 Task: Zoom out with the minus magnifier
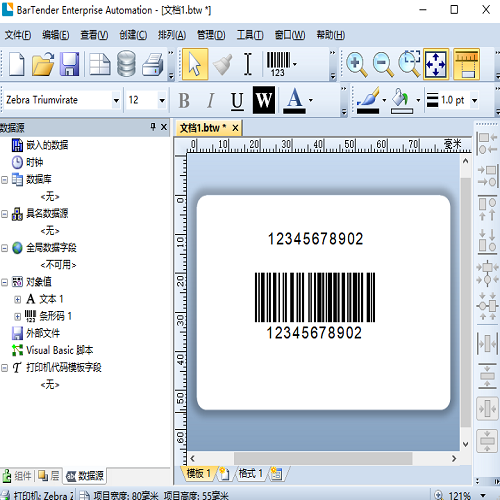pos(383,64)
